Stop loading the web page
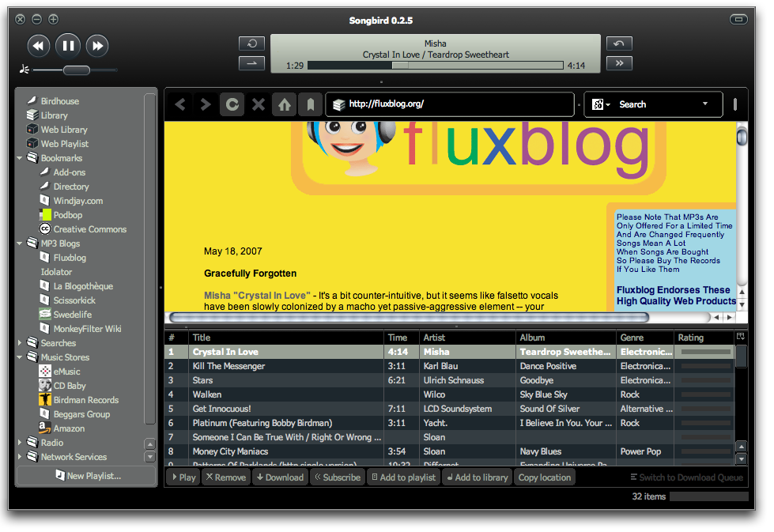The width and height of the screenshot is (774, 532). point(259,104)
